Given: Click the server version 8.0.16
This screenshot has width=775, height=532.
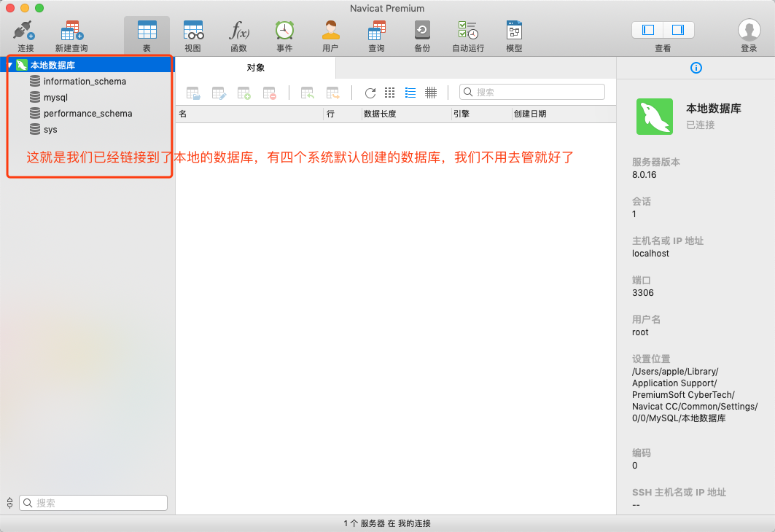Looking at the screenshot, I should click(644, 175).
